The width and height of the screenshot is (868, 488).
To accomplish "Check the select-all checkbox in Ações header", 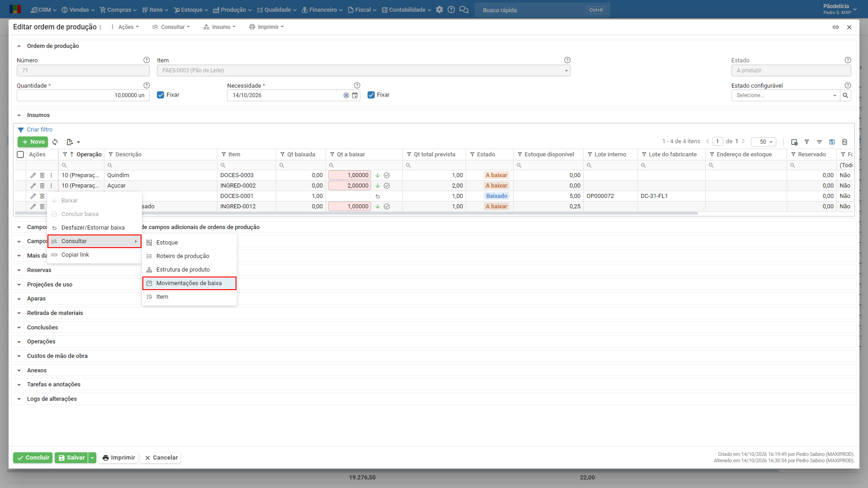I will click(x=20, y=155).
